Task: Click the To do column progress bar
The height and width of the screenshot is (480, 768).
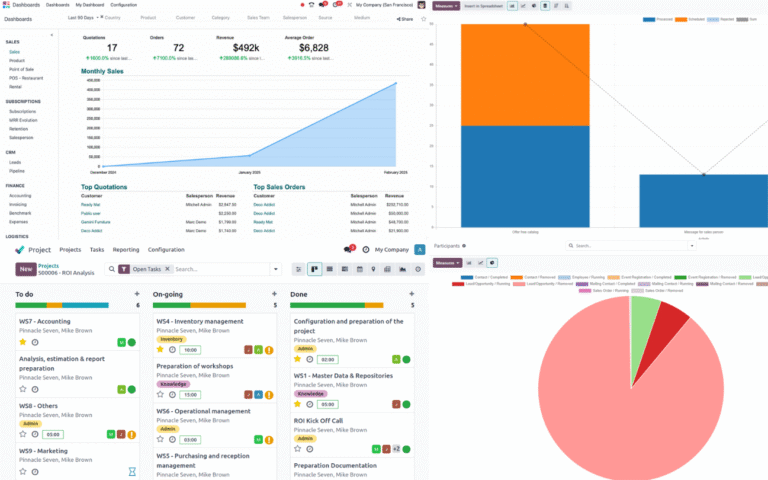Action: tap(62, 305)
